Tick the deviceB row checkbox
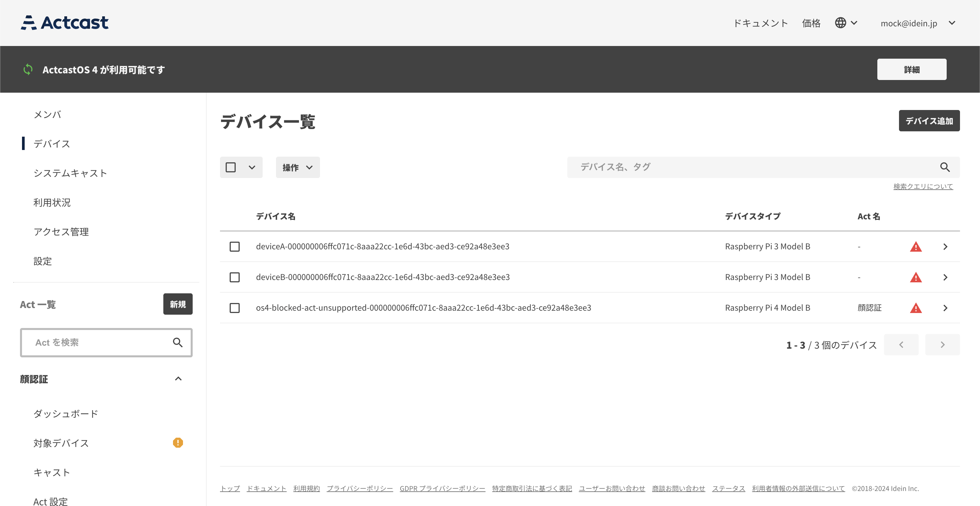This screenshot has height=506, width=980. (x=235, y=277)
